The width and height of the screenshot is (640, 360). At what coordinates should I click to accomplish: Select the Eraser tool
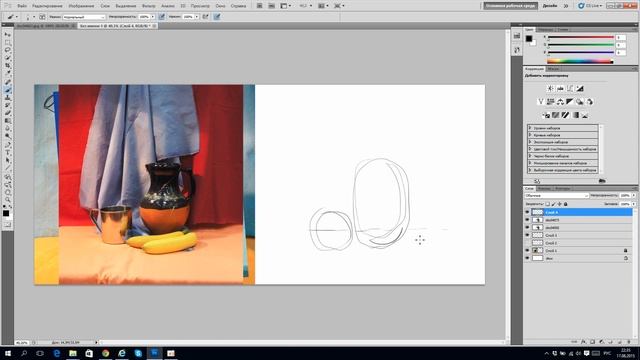click(8, 113)
